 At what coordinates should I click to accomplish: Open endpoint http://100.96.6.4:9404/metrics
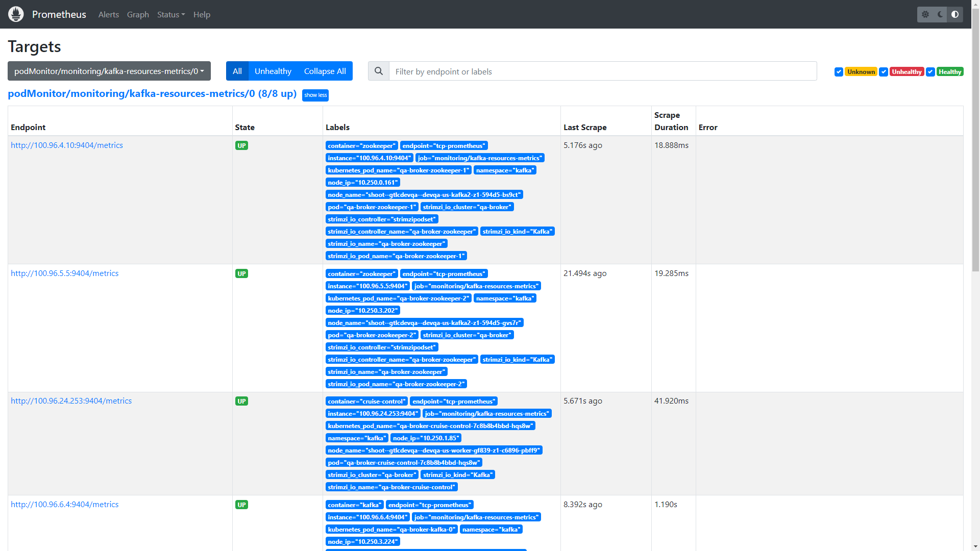click(65, 505)
